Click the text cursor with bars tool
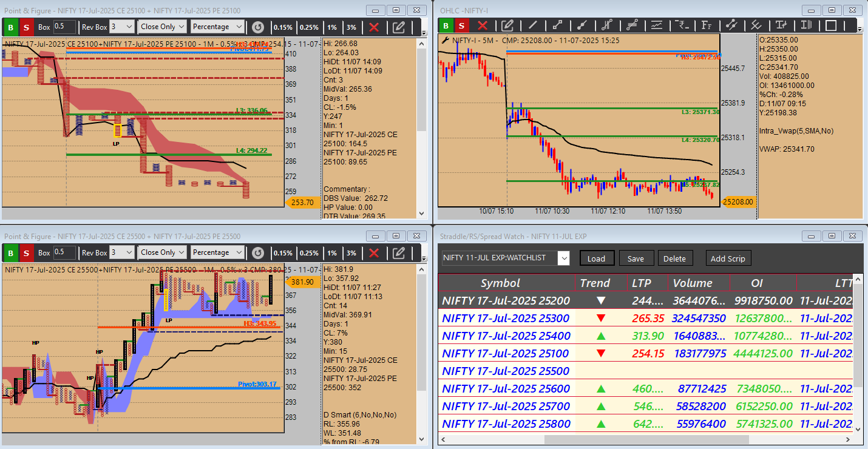This screenshot has height=449, width=868. 806,25
